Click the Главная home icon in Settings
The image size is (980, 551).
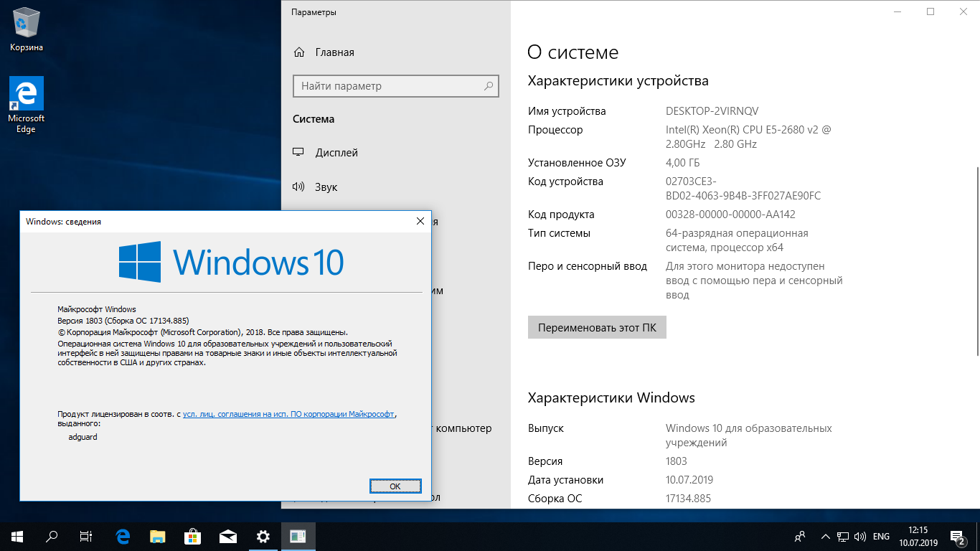[299, 52]
